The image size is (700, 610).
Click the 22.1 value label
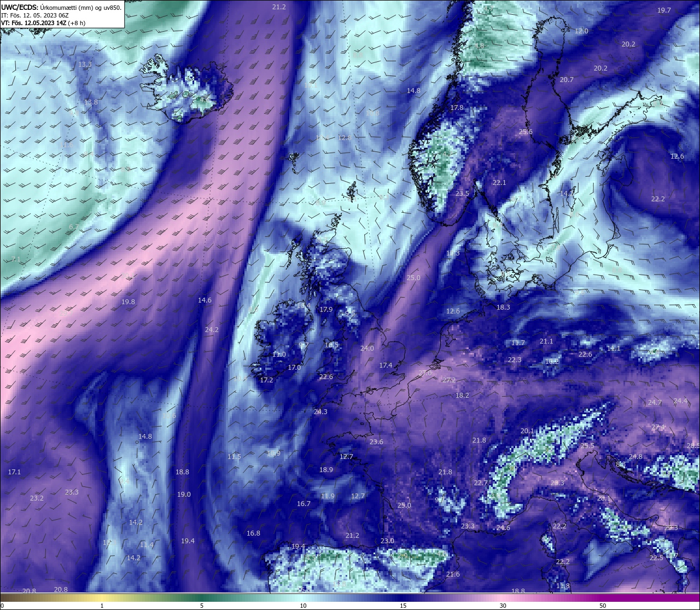(499, 183)
